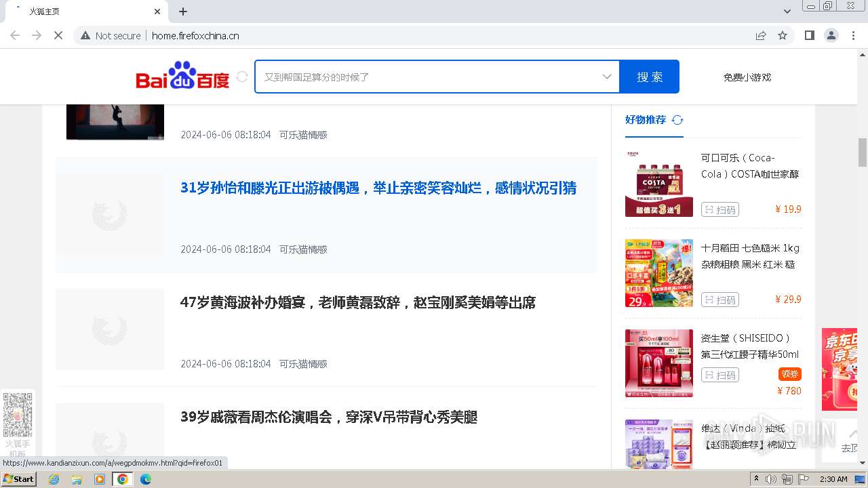868x488 pixels.
Task: Open the Windows Start menu
Action: tap(18, 479)
